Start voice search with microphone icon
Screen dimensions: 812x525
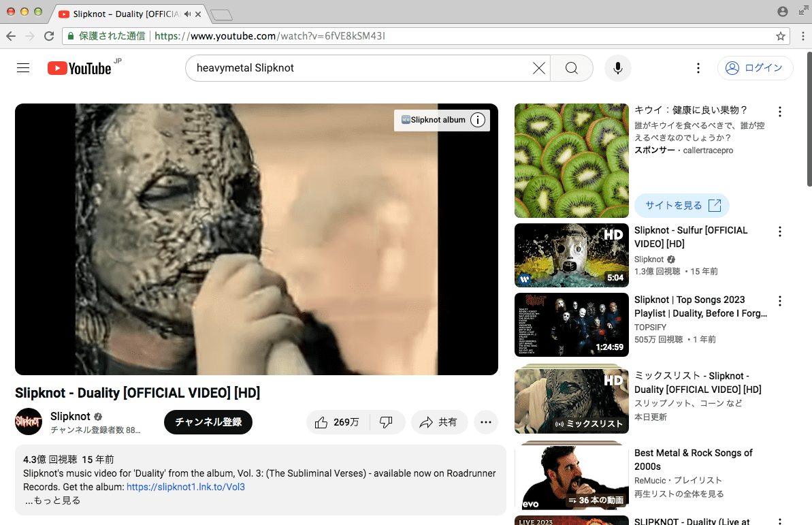[618, 68]
